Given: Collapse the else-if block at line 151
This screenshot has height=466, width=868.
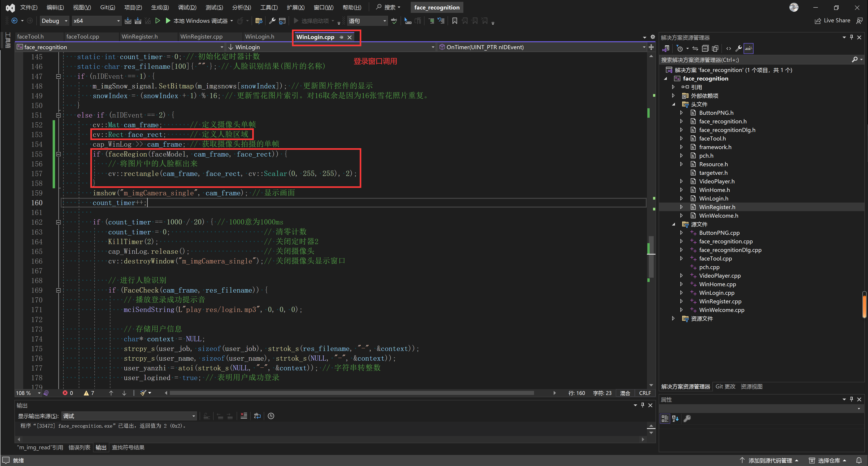Looking at the screenshot, I should click(58, 115).
